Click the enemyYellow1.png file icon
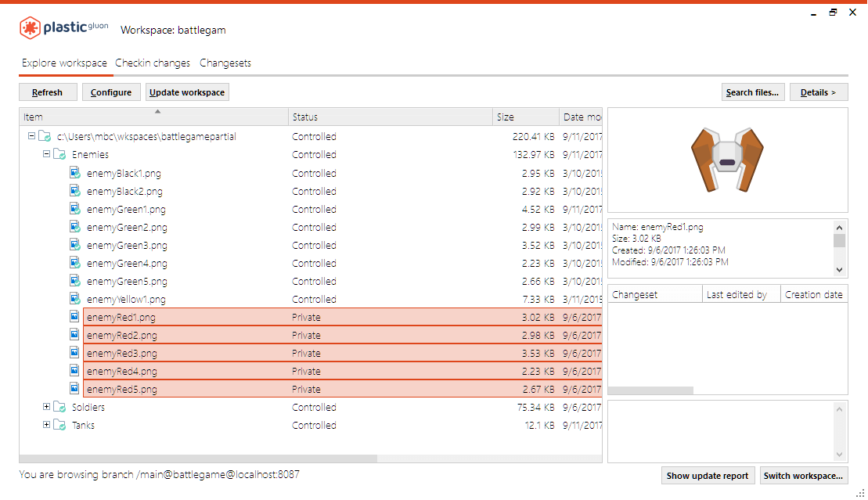Screen dimensions: 868x500 74,299
